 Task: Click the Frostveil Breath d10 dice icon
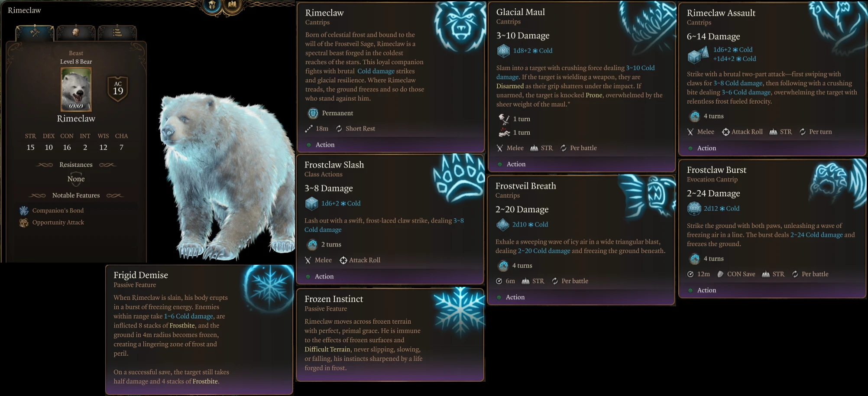pos(502,224)
